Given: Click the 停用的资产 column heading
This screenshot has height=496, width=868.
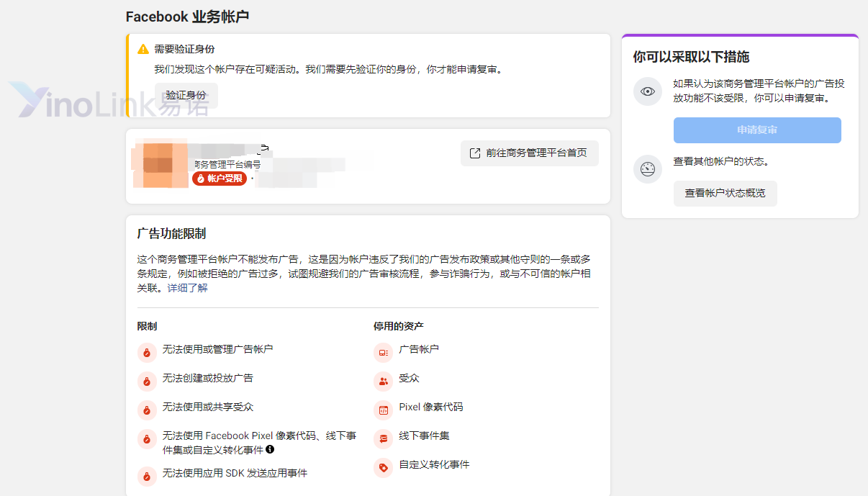Looking at the screenshot, I should [399, 326].
